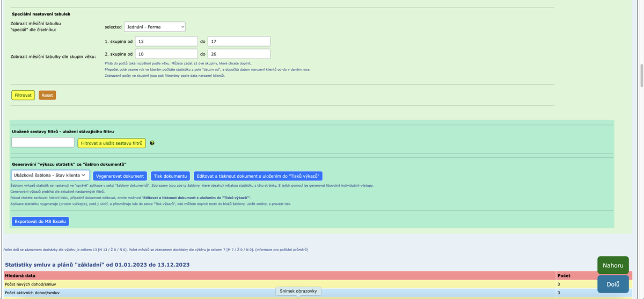Viewport: 644px width, 299px height.
Task: Click "Filtrovat a uložit sestavu filtrů" button
Action: (112, 143)
